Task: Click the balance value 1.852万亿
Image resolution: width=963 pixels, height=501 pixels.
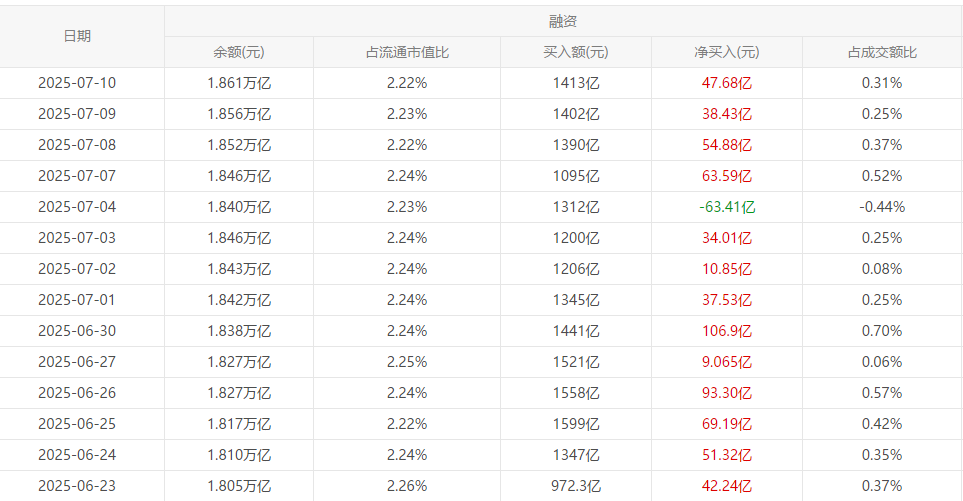Action: [x=239, y=145]
